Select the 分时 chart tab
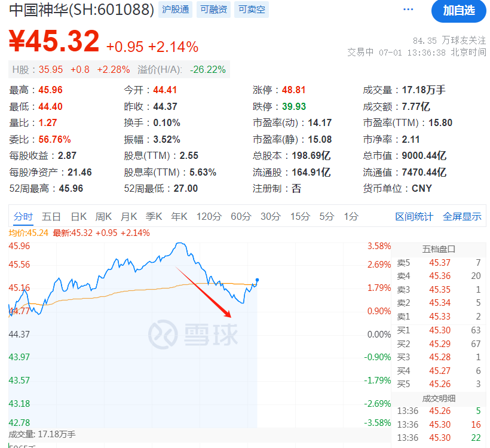Image resolution: width=490 pixels, height=448 pixels. [24, 216]
